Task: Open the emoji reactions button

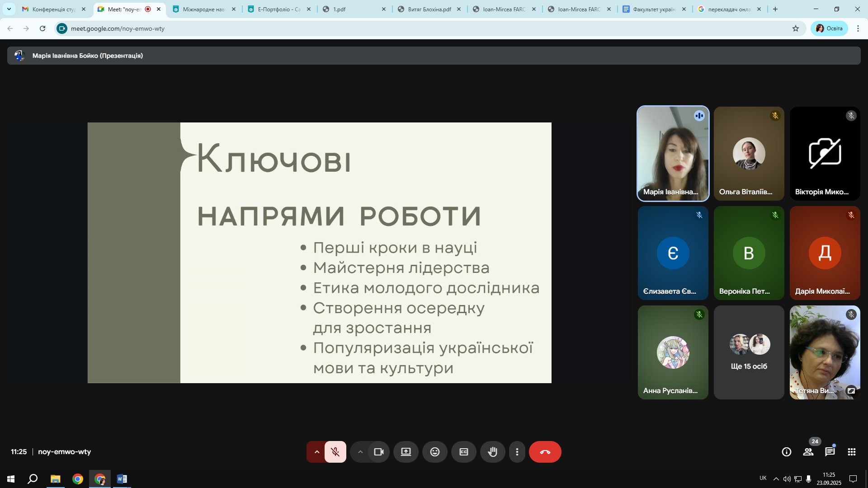Action: 434,452
